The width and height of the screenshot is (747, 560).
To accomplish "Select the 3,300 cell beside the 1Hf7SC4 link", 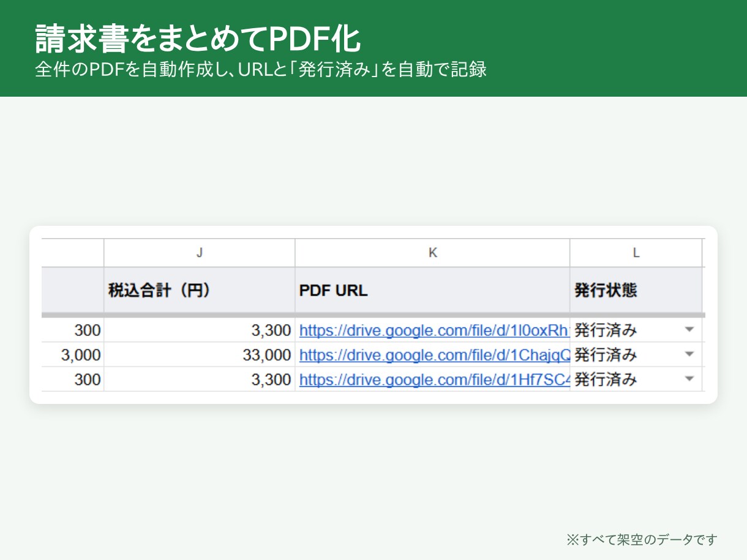I will 200,379.
